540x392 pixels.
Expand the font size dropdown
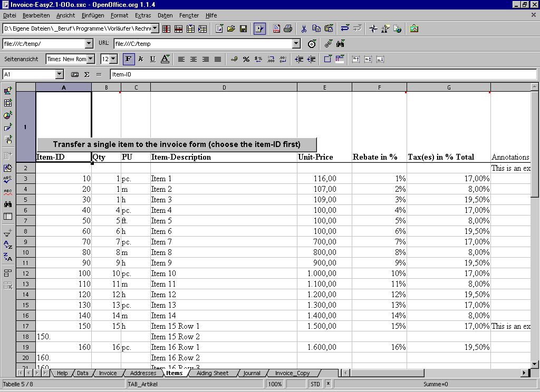[x=114, y=59]
